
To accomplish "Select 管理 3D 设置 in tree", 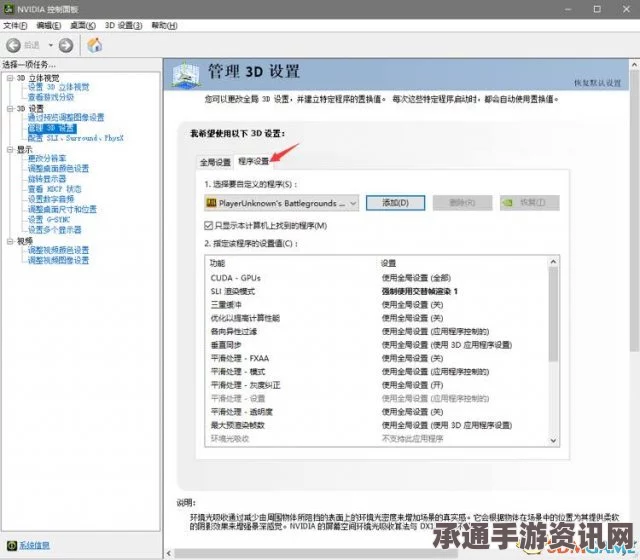I will point(52,128).
